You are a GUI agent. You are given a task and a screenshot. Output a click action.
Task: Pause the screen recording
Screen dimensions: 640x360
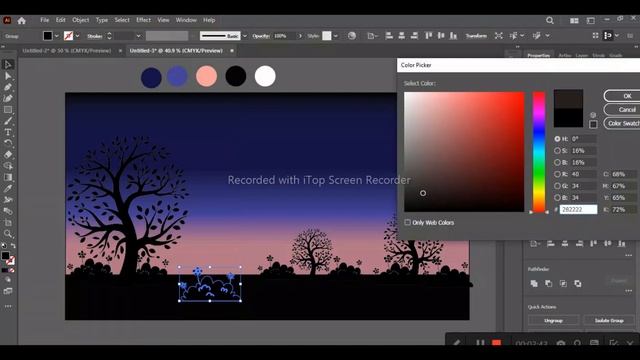pyautogui.click(x=480, y=343)
